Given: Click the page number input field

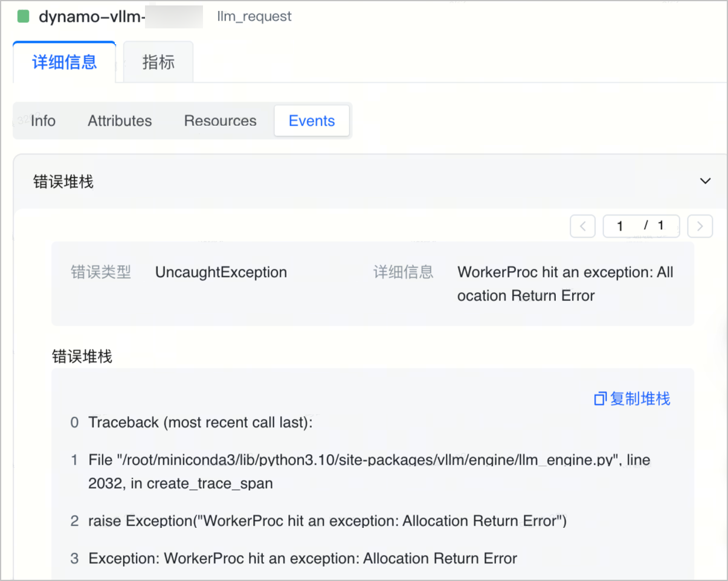Looking at the screenshot, I should pyautogui.click(x=641, y=226).
